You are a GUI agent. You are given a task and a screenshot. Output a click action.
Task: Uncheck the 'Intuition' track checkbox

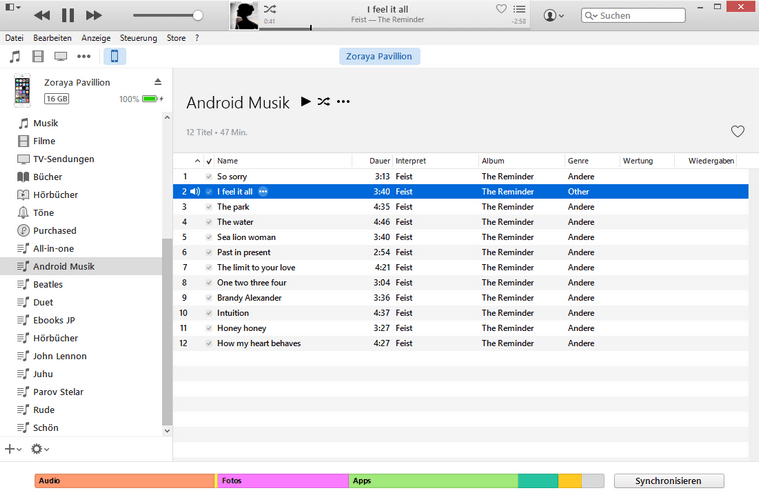(209, 313)
